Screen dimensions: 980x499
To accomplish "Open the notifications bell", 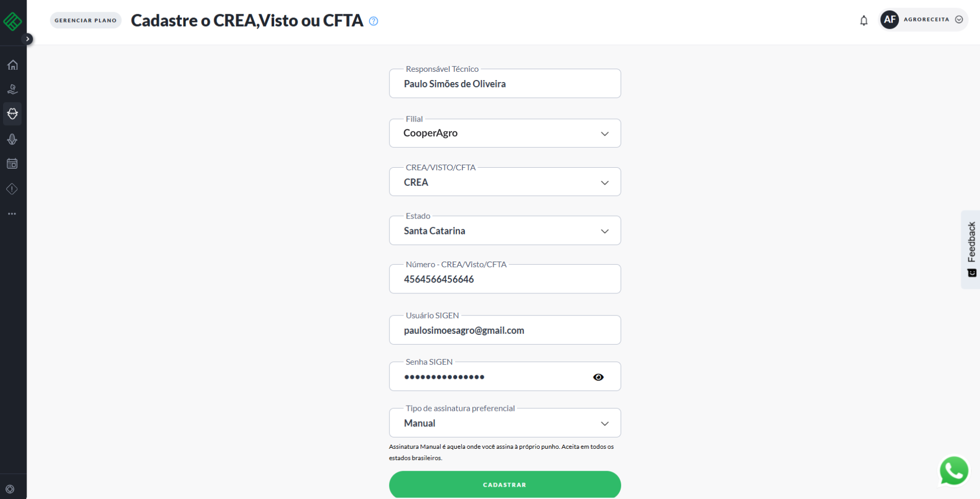I will tap(864, 21).
